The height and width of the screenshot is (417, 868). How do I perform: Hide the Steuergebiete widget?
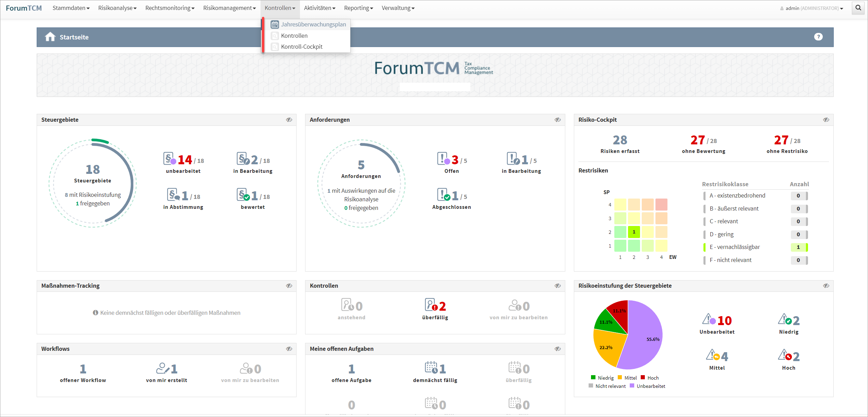(289, 120)
